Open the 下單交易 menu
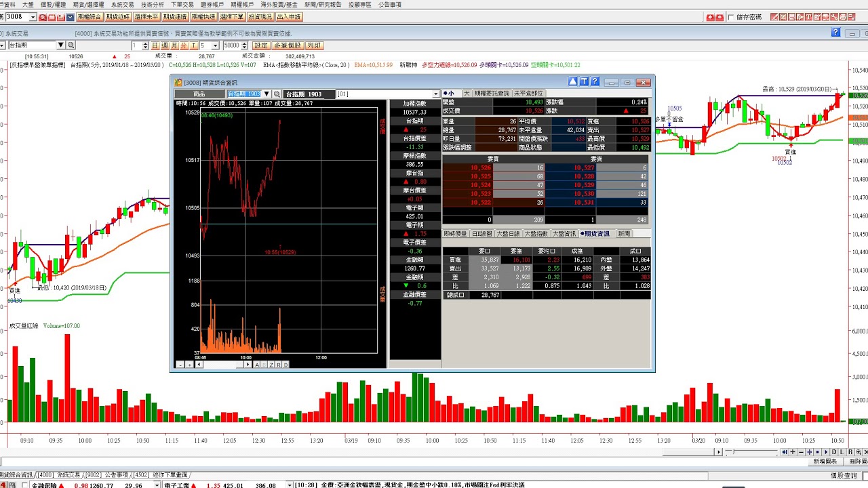The width and height of the screenshot is (868, 488). click(182, 5)
